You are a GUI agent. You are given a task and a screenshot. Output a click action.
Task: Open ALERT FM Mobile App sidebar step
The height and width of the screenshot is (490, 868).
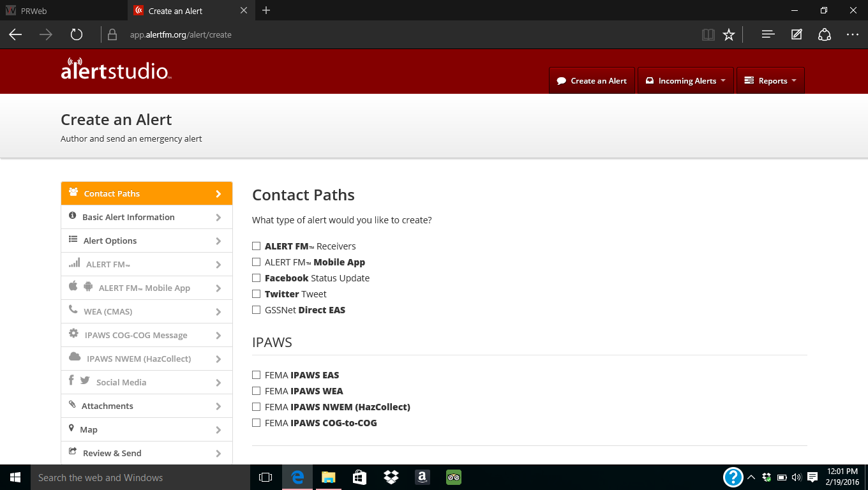pyautogui.click(x=147, y=288)
